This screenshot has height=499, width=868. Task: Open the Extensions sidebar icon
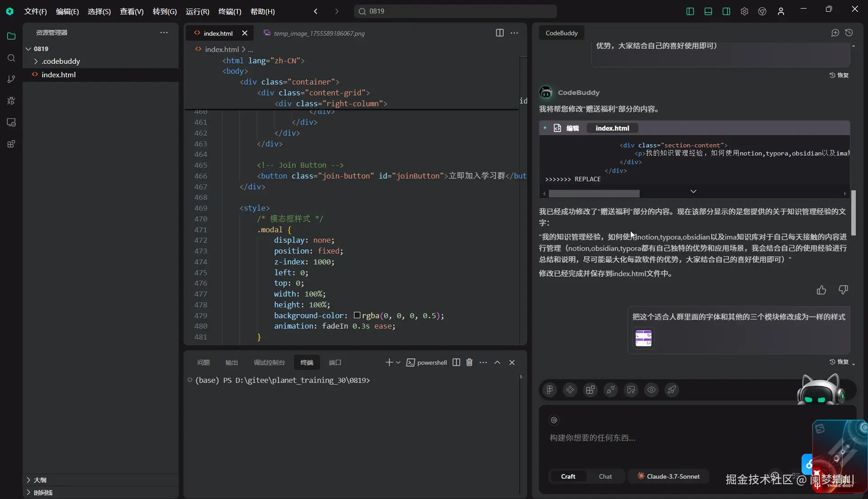(x=11, y=144)
